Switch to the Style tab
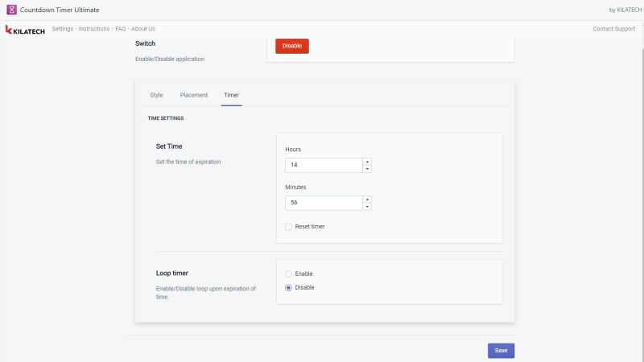This screenshot has width=644, height=362. pyautogui.click(x=156, y=95)
